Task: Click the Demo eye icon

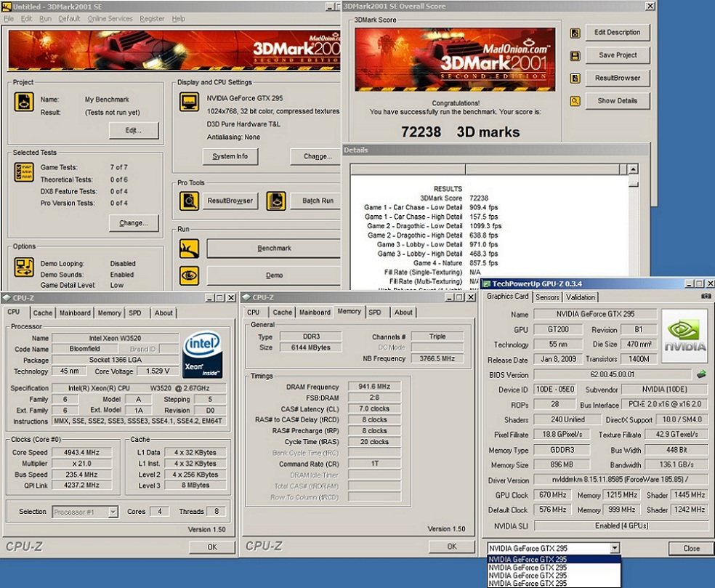Action: 189,275
